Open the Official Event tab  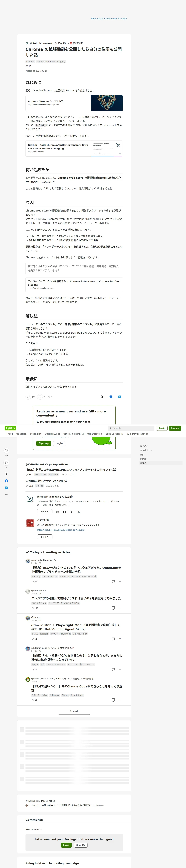click(x=52, y=434)
